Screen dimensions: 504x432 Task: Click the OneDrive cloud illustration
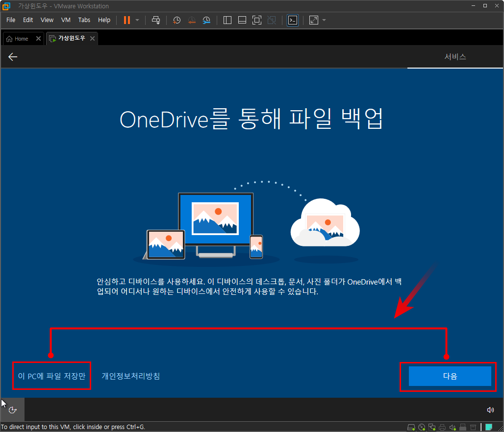click(x=325, y=222)
